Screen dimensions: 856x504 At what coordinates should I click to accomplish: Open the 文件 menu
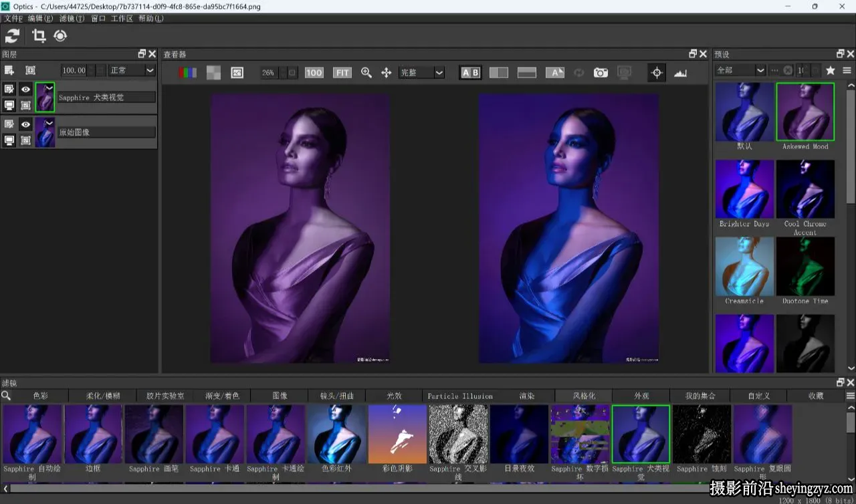click(13, 19)
